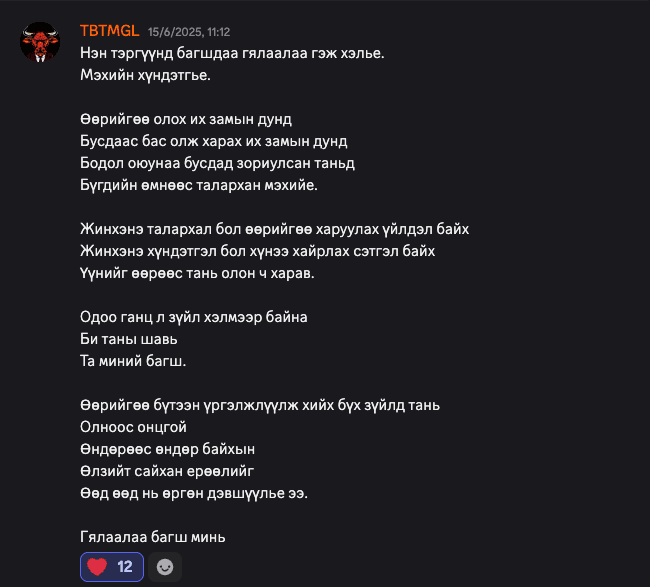Viewport: 650px width, 587px height.
Task: Click the line starting "Бодол оюунаа бусдад"
Action: 217,163
